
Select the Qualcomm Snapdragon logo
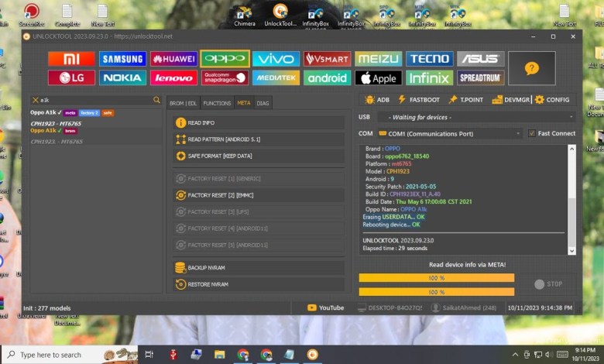coord(225,77)
